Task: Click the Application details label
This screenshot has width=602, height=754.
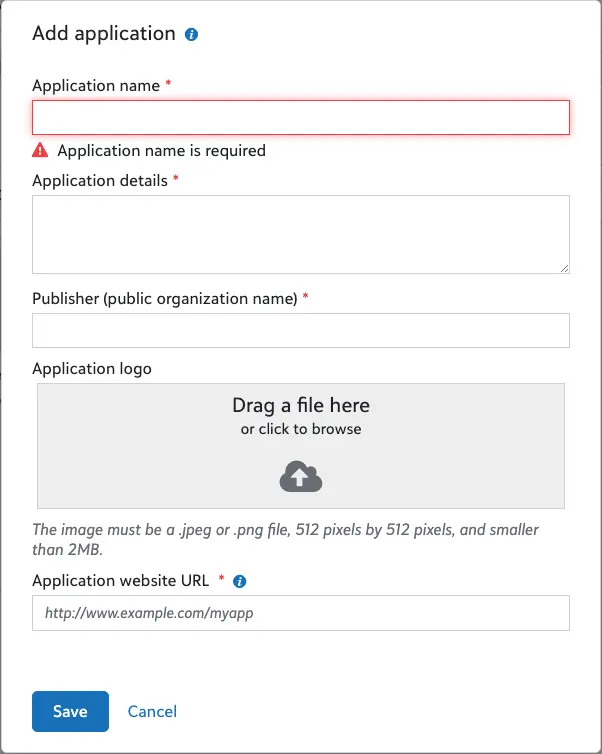Action: (x=100, y=181)
